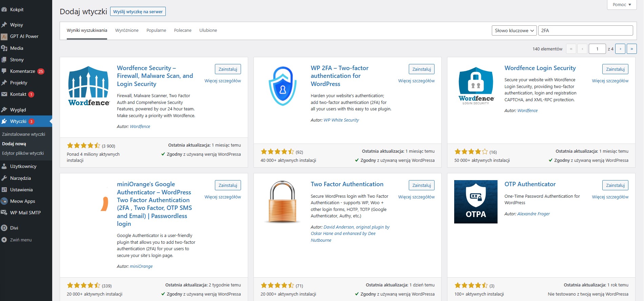Image resolution: width=644 pixels, height=301 pixels.
Task: Click the Wtyczki plug icon
Action: (4, 121)
